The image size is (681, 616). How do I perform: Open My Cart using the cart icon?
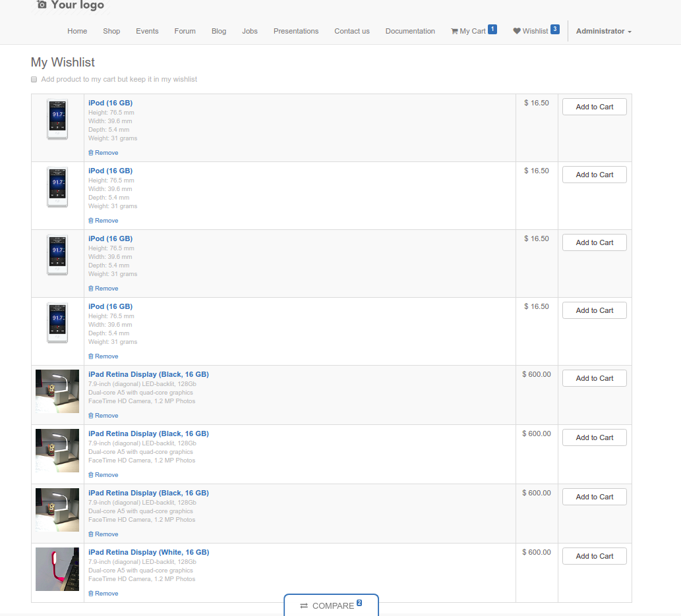(454, 30)
